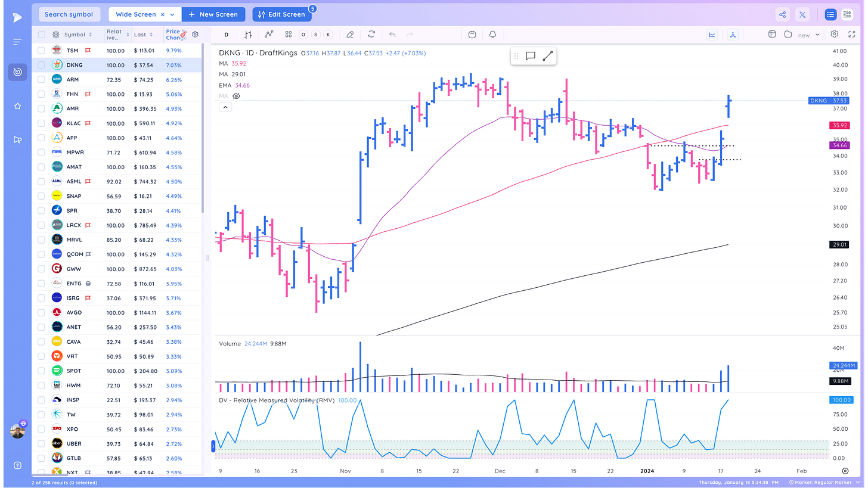Open the hamburger menu icon in sidebar
The width and height of the screenshot is (868, 488).
(x=17, y=42)
